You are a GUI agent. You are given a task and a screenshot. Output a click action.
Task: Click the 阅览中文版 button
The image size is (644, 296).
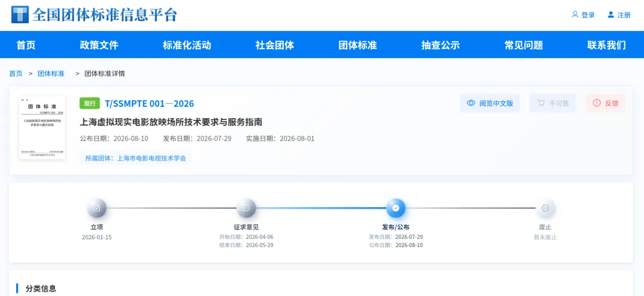coord(490,103)
